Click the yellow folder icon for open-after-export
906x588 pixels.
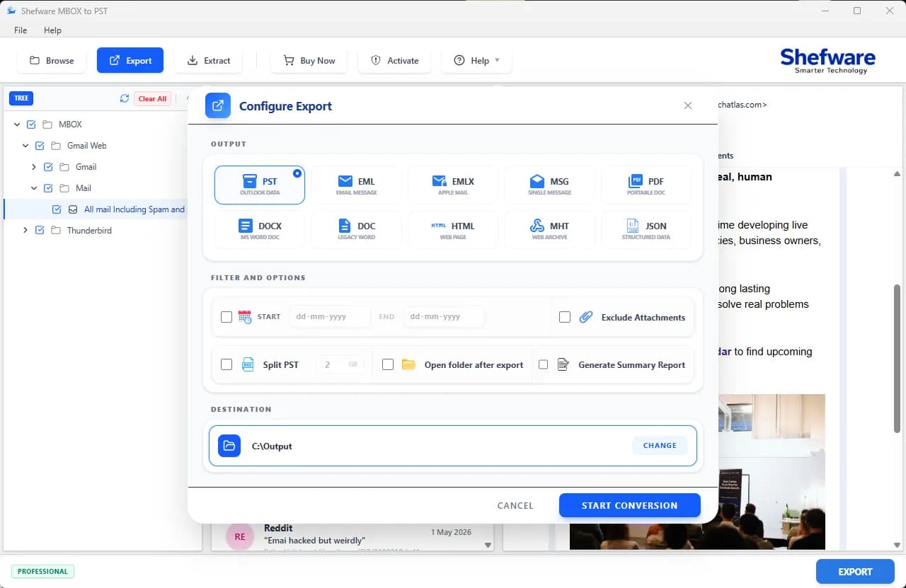coord(408,364)
